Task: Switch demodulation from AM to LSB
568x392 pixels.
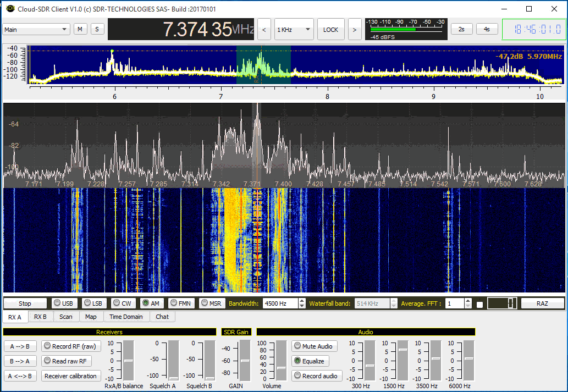Action: (93, 302)
